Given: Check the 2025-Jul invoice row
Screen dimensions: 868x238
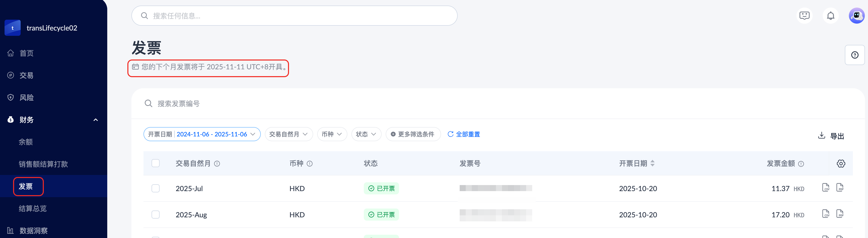Looking at the screenshot, I should 155,188.
